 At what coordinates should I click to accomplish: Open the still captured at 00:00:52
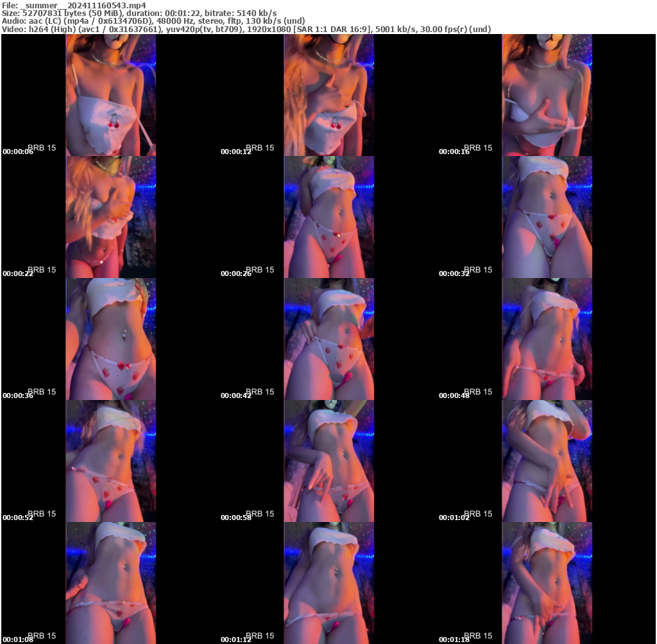coord(110,460)
